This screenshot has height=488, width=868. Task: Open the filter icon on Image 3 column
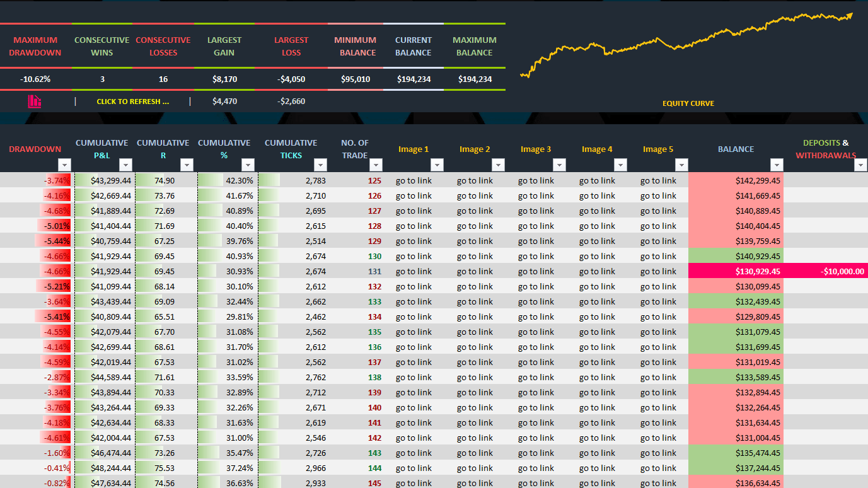coord(559,165)
